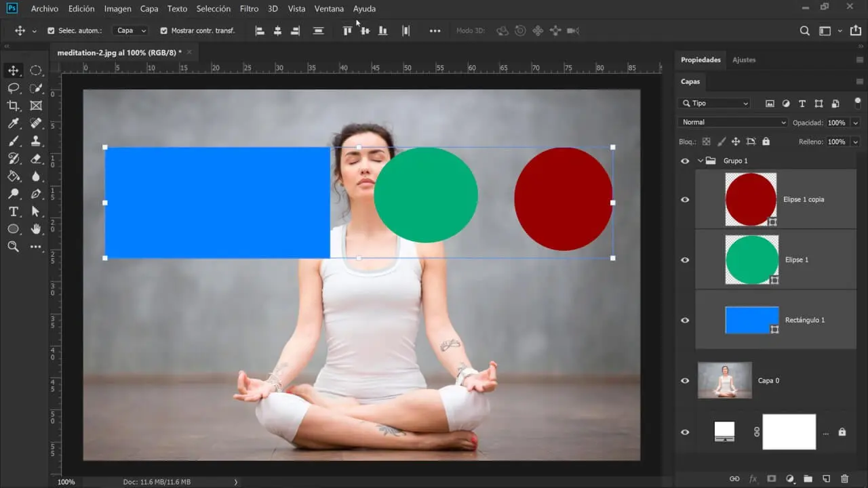The width and height of the screenshot is (868, 488).
Task: Select the Move tool
Action: tap(13, 70)
